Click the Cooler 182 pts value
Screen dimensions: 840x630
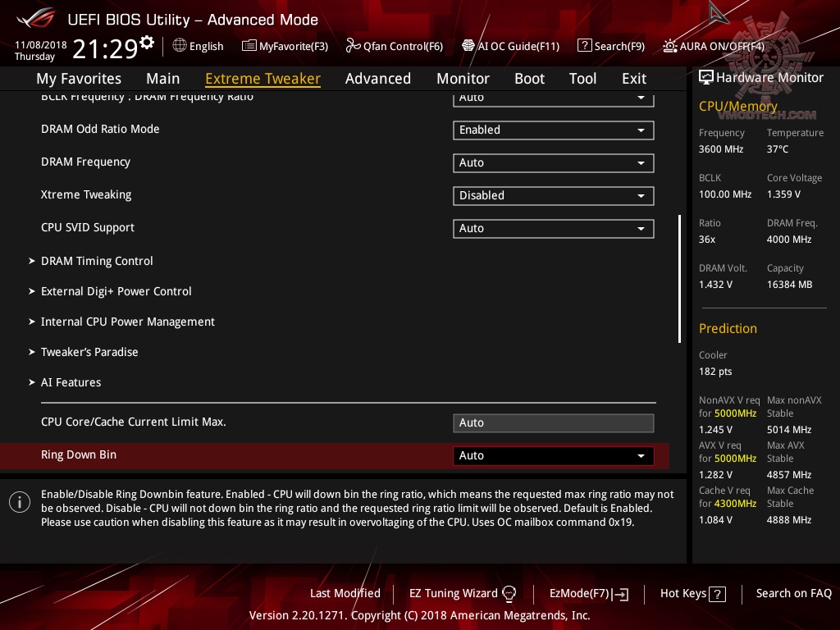[x=715, y=372]
